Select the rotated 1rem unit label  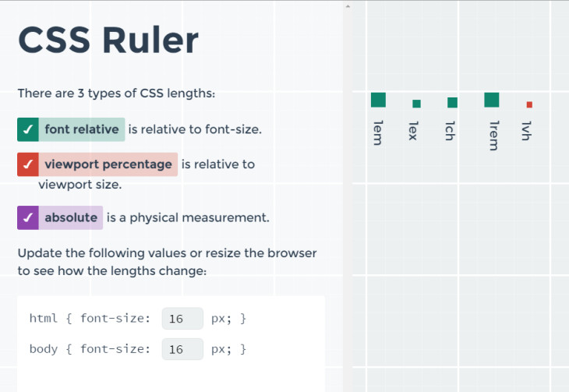493,136
